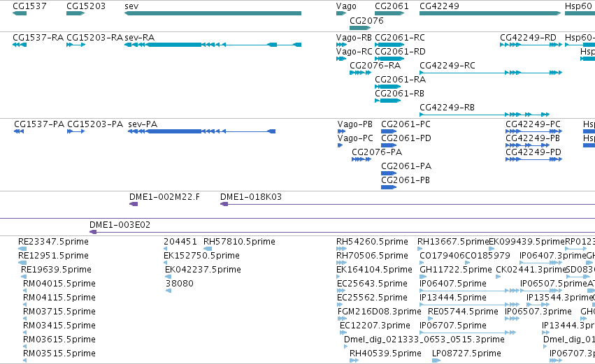Select the FGM216D08.3prime EST
595x364 pixels.
[343, 319]
